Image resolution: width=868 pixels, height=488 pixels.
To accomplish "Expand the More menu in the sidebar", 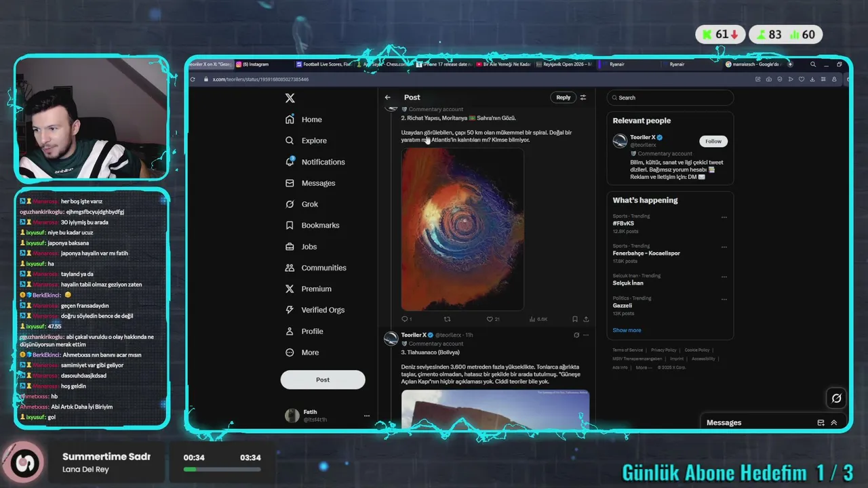I will pyautogui.click(x=302, y=352).
